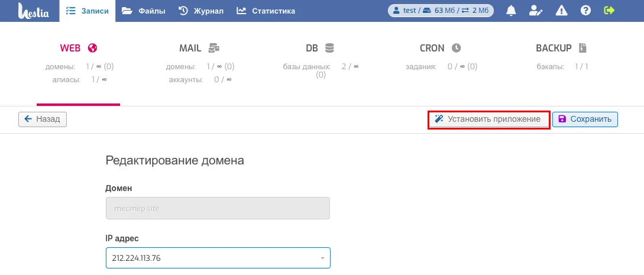Click the Hestia logo
Image resolution: width=644 pixels, height=275 pixels.
30,11
